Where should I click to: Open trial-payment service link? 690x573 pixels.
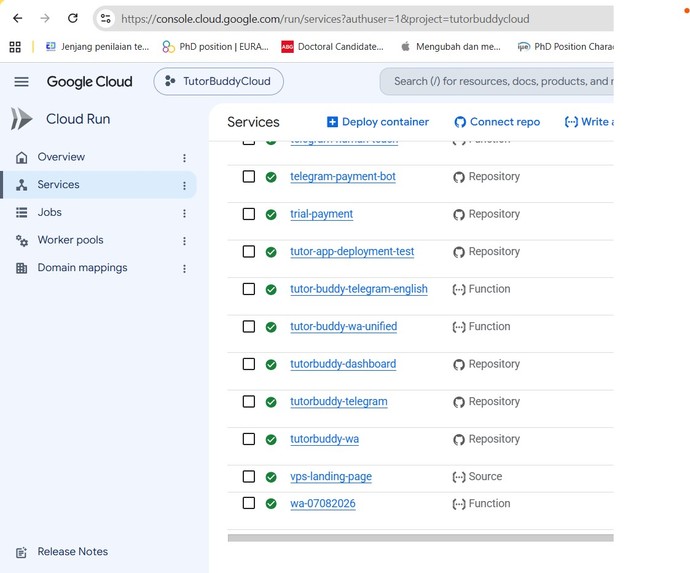pos(321,214)
